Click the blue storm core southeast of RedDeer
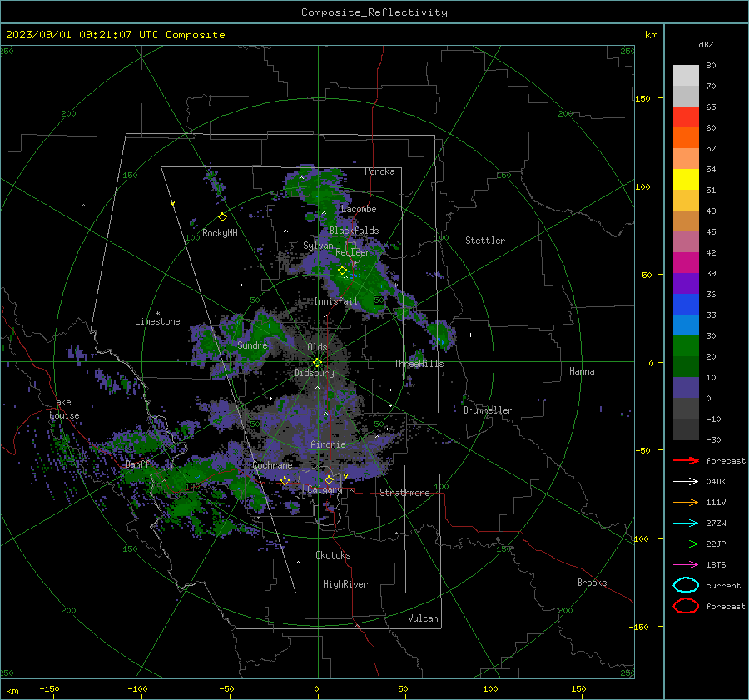This screenshot has width=749, height=700. pyautogui.click(x=354, y=276)
